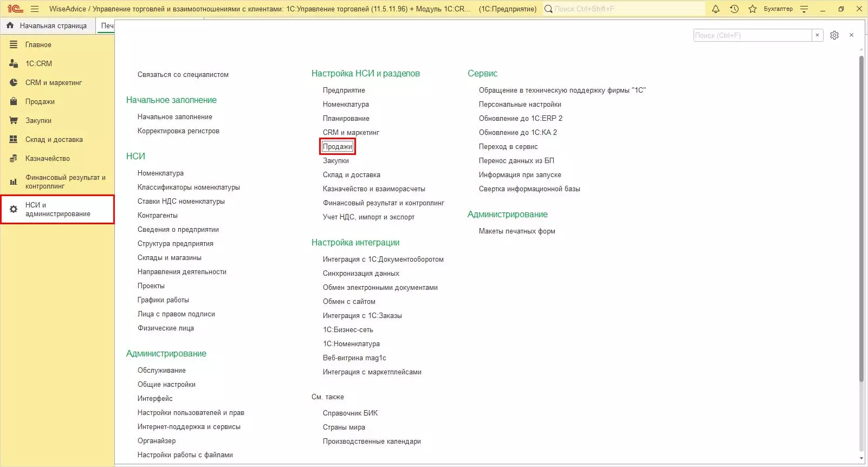Select НСИ и администрирование section

coord(57,209)
